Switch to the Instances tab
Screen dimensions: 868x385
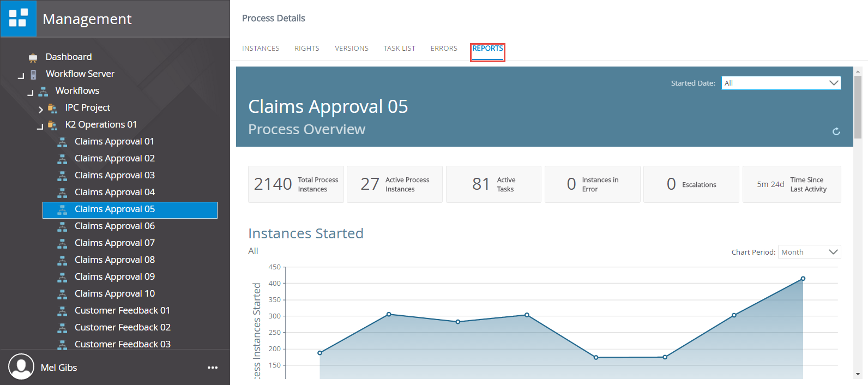pyautogui.click(x=261, y=49)
